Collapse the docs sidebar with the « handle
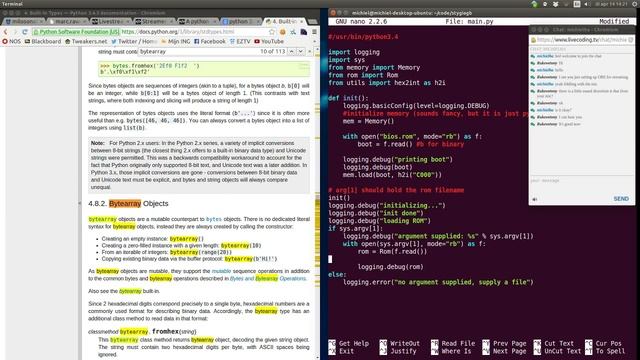The width and height of the screenshot is (640, 360). (x=80, y=203)
